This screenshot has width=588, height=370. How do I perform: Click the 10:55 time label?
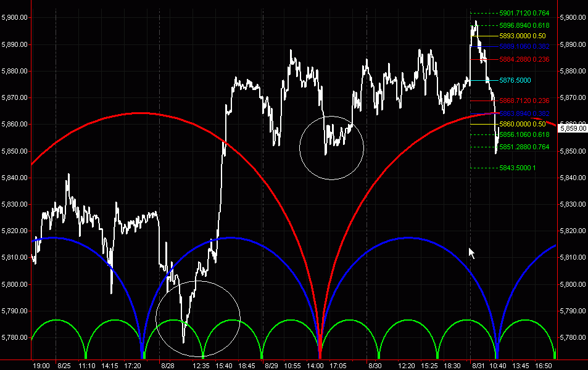tap(292, 366)
